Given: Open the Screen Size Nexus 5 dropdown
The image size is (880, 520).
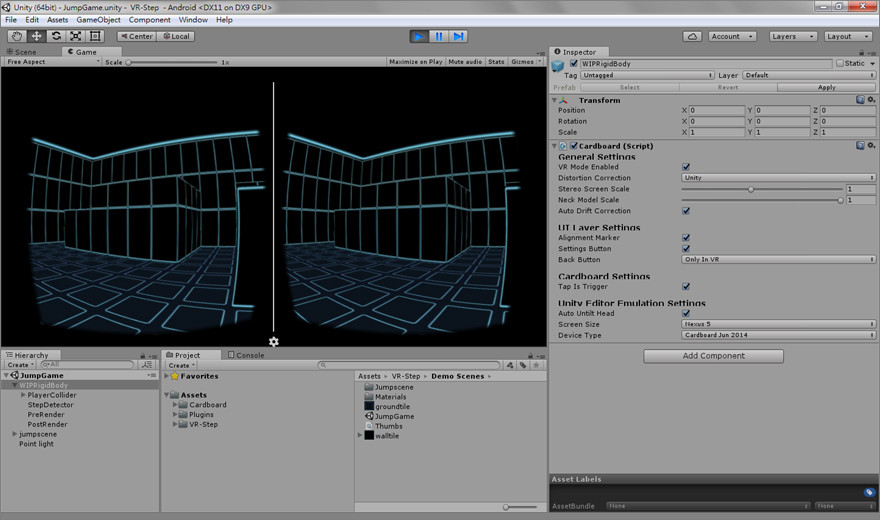Looking at the screenshot, I should coord(779,324).
